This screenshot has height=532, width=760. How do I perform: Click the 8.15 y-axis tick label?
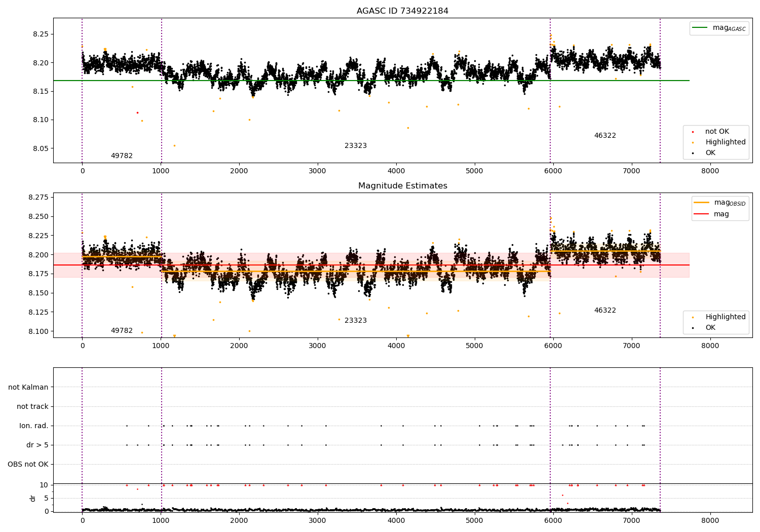[x=41, y=92]
